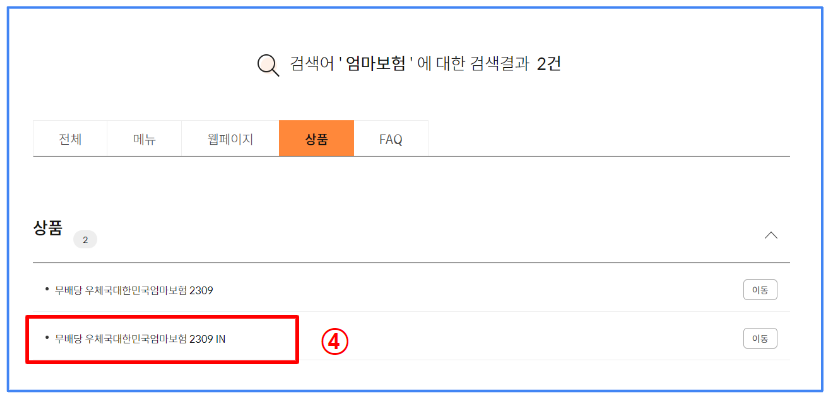Image resolution: width=829 pixels, height=398 pixels.
Task: Click bullet point before the 2309 IN result
Action: tap(47, 338)
